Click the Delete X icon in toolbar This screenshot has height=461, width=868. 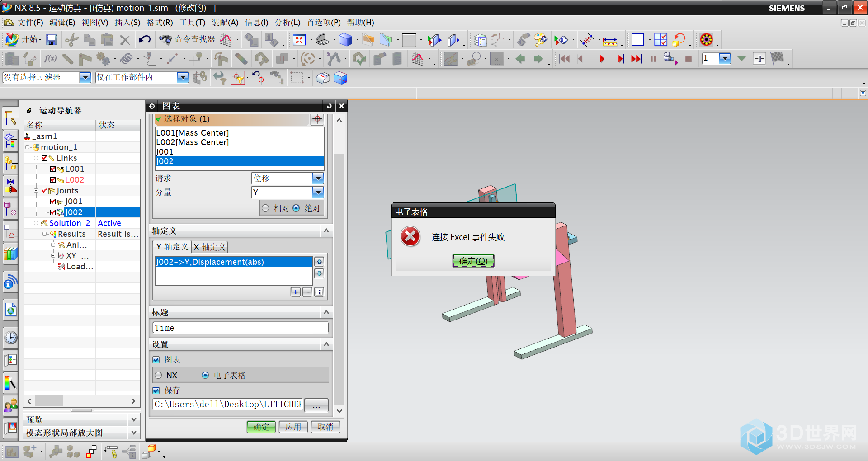click(x=125, y=40)
